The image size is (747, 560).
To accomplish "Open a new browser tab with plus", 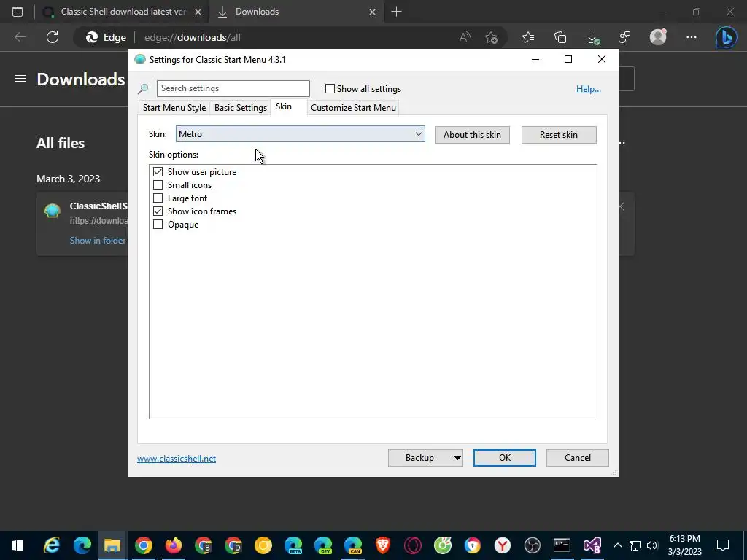I will pyautogui.click(x=396, y=12).
